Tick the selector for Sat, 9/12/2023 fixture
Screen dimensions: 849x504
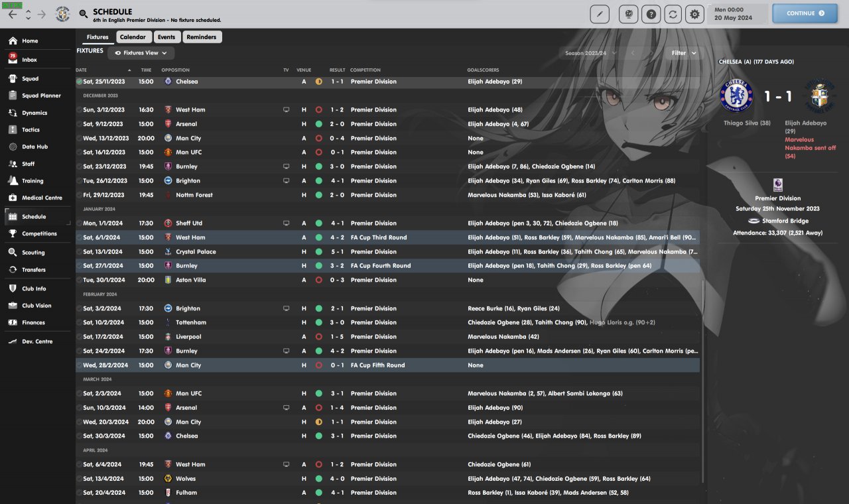(80, 124)
